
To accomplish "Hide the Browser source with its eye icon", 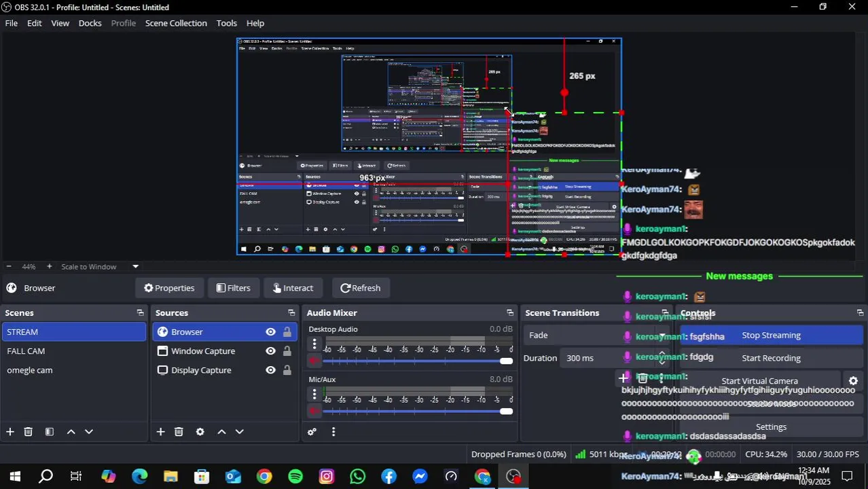I will tap(270, 332).
